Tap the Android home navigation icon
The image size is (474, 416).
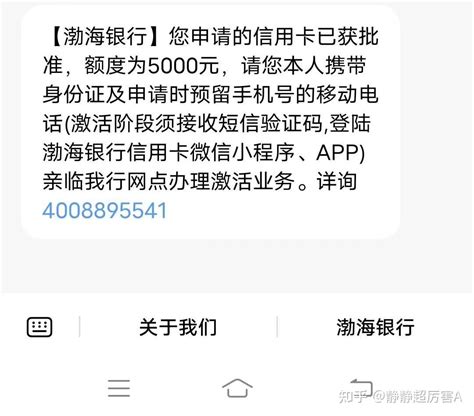coord(237,388)
